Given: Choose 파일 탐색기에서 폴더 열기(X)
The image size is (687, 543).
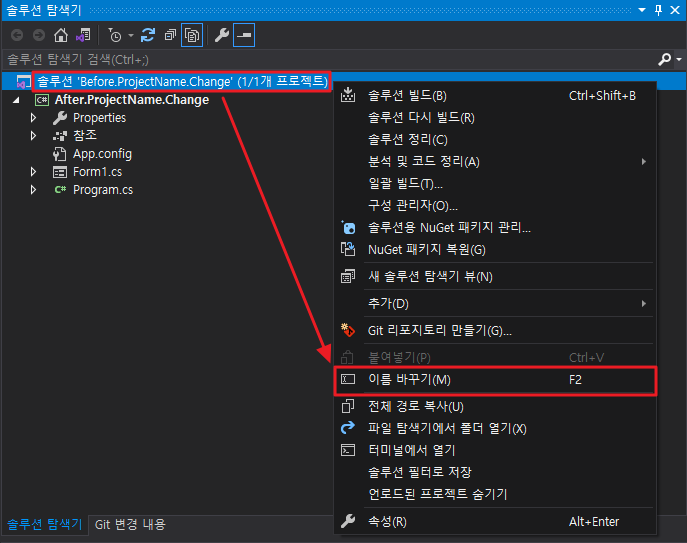Looking at the screenshot, I should click(x=495, y=428).
